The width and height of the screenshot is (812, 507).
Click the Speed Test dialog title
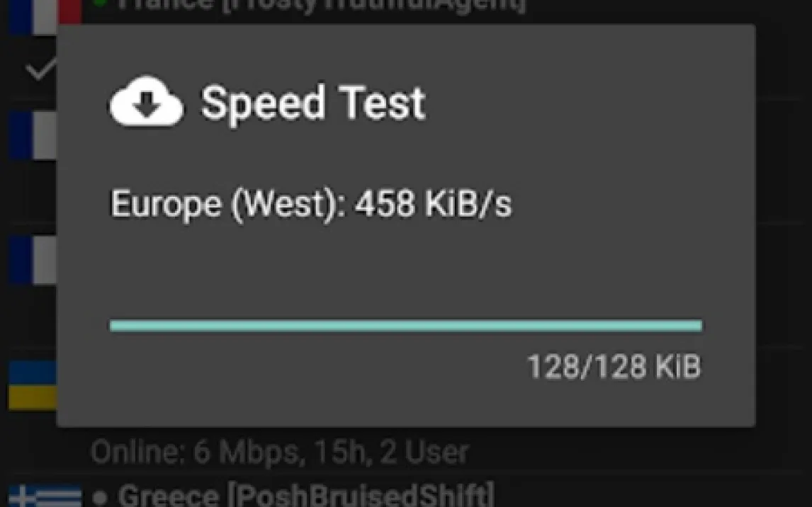(312, 103)
